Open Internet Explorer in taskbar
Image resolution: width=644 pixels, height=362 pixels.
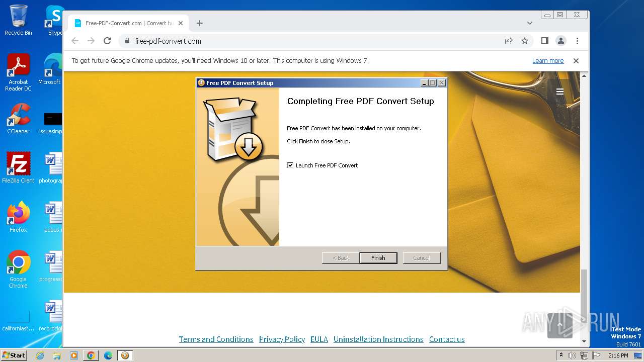[40, 355]
